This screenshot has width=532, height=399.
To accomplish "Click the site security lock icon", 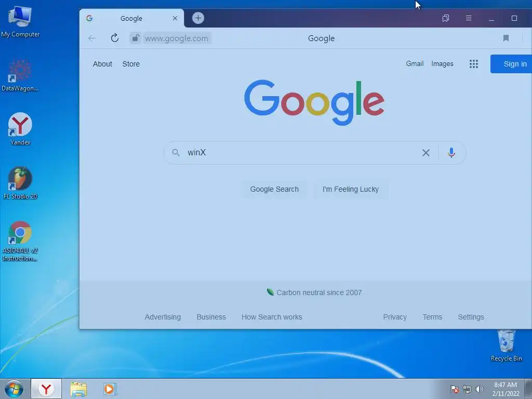I will [x=136, y=38].
